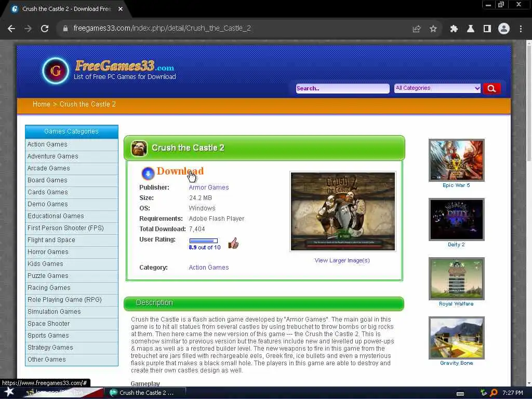The width and height of the screenshot is (532, 399).
Task: Open Puzzle Games category
Action: tap(72, 276)
